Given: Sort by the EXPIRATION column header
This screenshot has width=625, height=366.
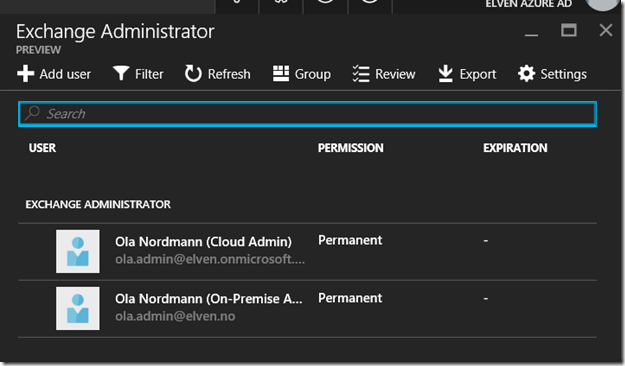Looking at the screenshot, I should 515,148.
